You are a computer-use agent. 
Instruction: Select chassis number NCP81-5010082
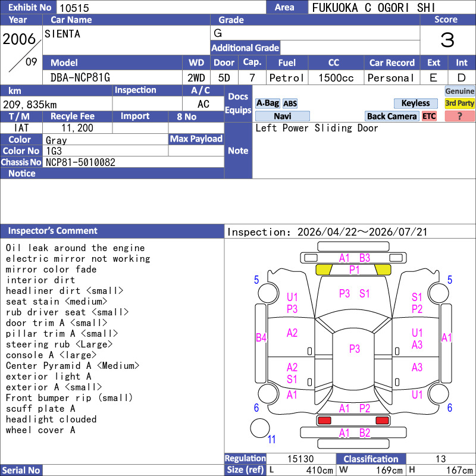[x=80, y=162]
